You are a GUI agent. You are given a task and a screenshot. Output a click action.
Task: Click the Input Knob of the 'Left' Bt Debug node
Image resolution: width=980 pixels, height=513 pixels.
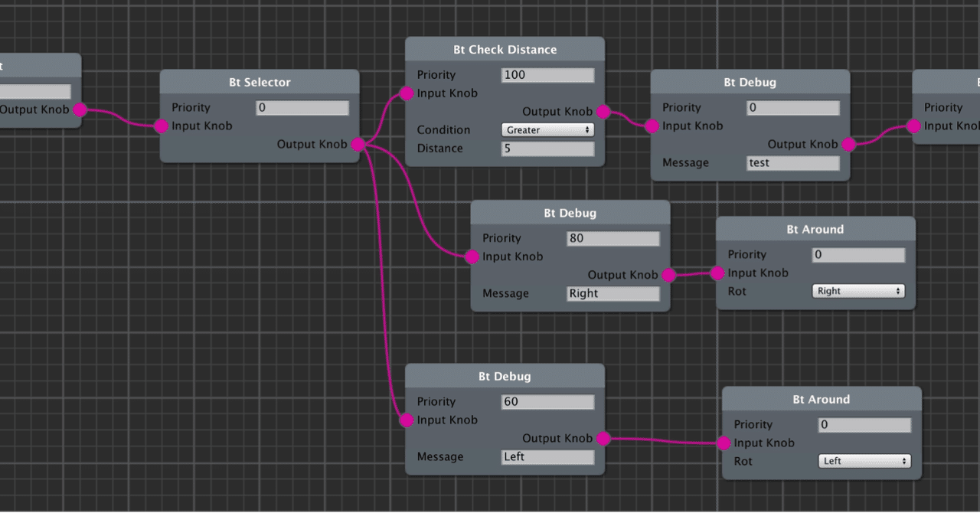405,420
